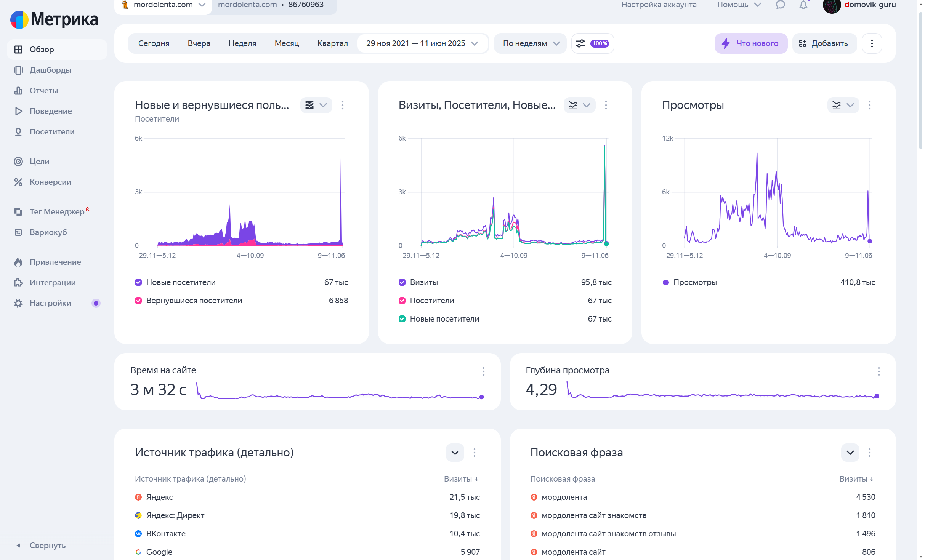The width and height of the screenshot is (925, 560).
Task: Open three-dot menu on Просмотры widget
Action: (x=869, y=105)
